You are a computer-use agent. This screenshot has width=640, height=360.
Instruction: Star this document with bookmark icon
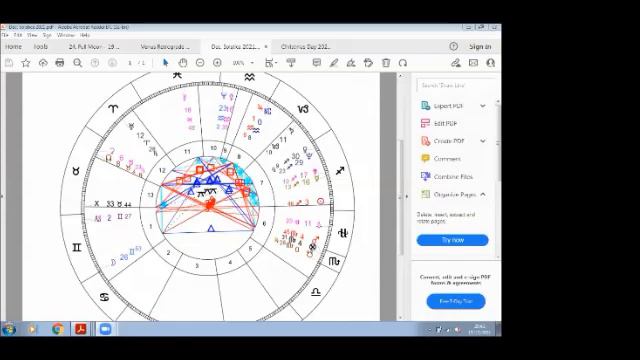26,63
